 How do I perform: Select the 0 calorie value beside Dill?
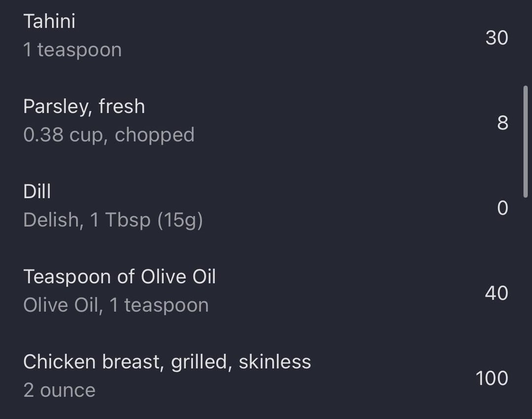503,208
